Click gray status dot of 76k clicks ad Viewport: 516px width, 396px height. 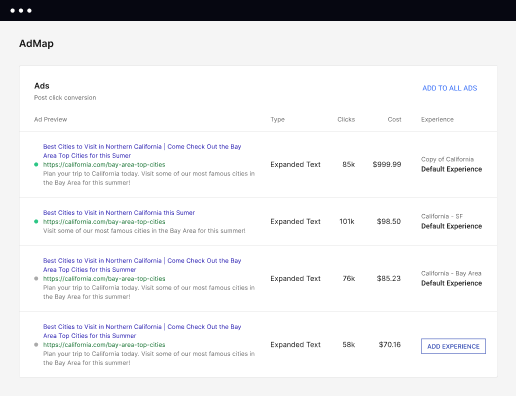tap(36, 278)
